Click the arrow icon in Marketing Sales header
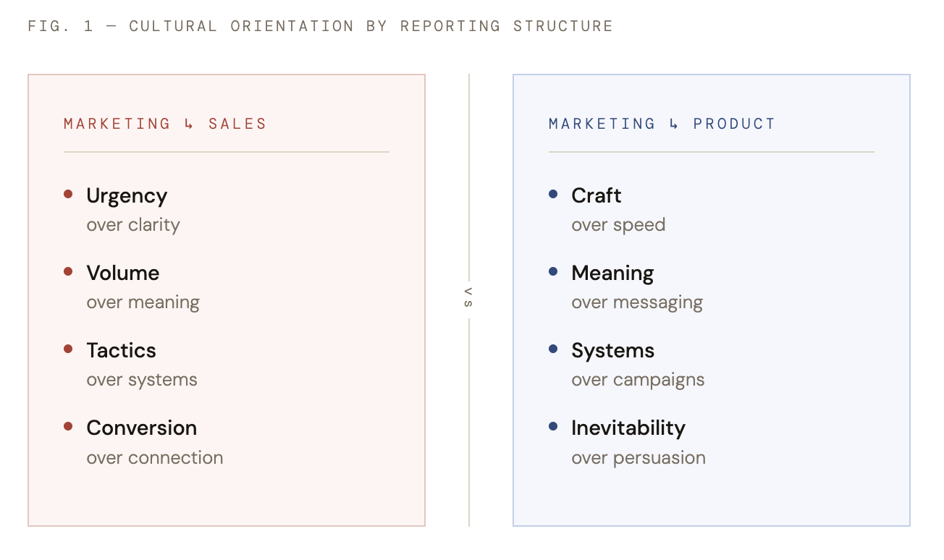Screen dimensions: 944x560 click(x=189, y=124)
